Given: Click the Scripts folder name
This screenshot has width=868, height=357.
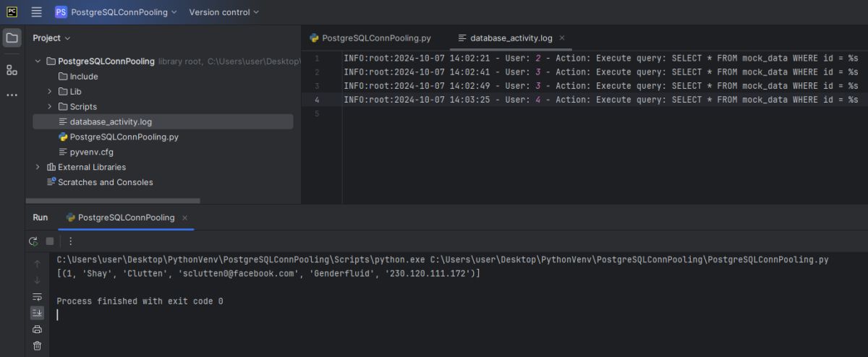Looking at the screenshot, I should [x=83, y=107].
